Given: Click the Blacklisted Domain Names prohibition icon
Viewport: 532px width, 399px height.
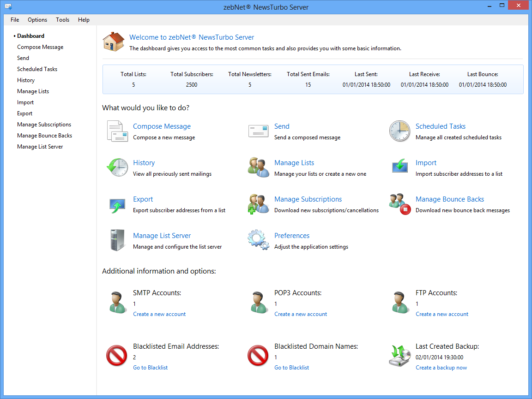Looking at the screenshot, I should click(x=258, y=356).
